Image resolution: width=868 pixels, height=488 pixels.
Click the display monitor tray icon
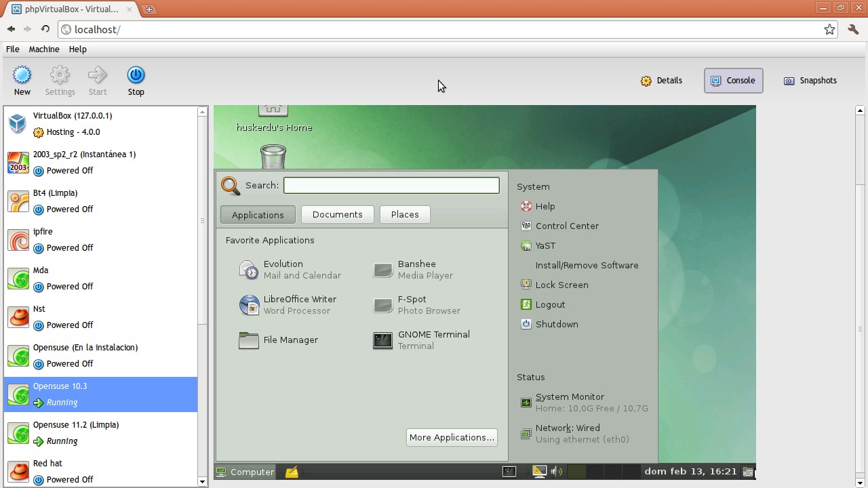click(x=540, y=472)
